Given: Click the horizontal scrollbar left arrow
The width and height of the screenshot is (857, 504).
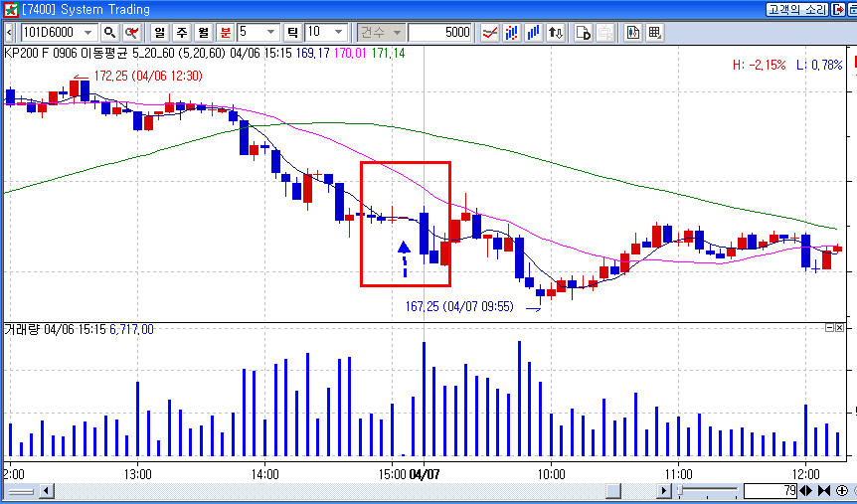Looking at the screenshot, I should [x=10, y=491].
